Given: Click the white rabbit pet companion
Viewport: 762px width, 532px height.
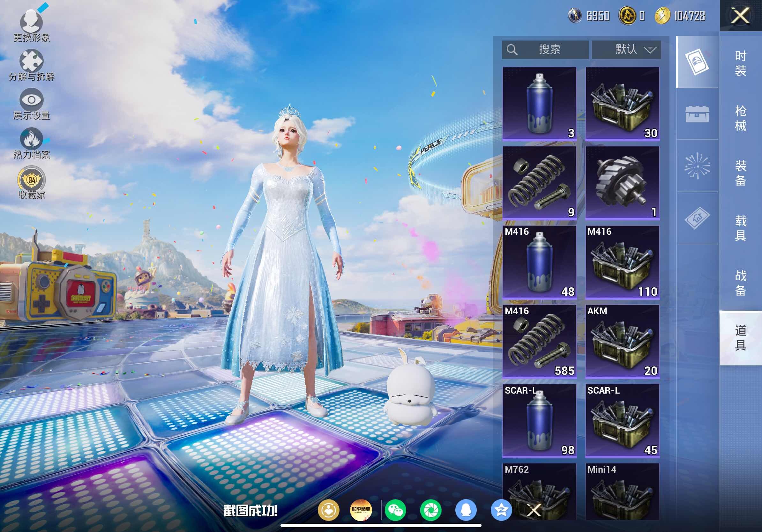Looking at the screenshot, I should (x=410, y=387).
